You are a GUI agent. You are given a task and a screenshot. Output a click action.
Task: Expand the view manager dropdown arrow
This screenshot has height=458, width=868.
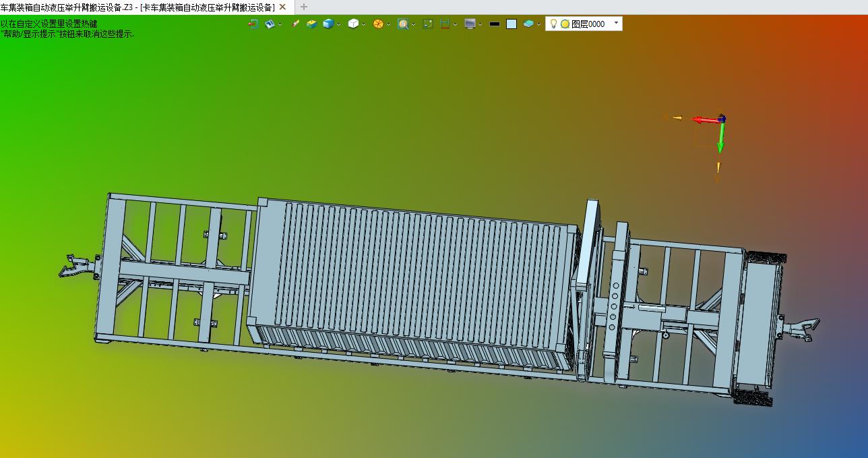coord(280,24)
